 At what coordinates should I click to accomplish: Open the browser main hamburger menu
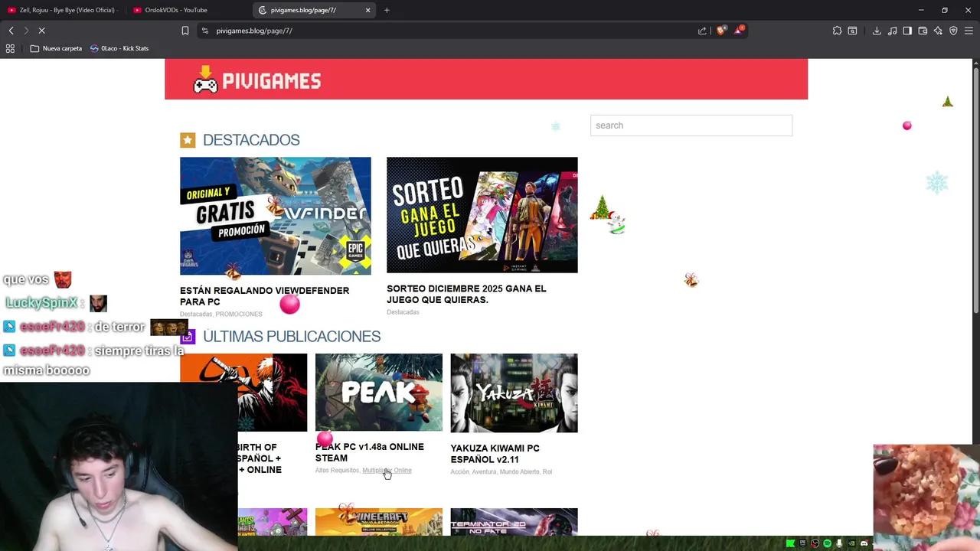(x=969, y=31)
